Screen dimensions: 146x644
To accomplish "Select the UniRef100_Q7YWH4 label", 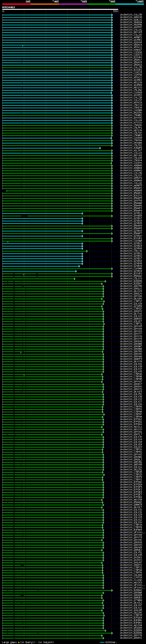I will pos(131,600).
